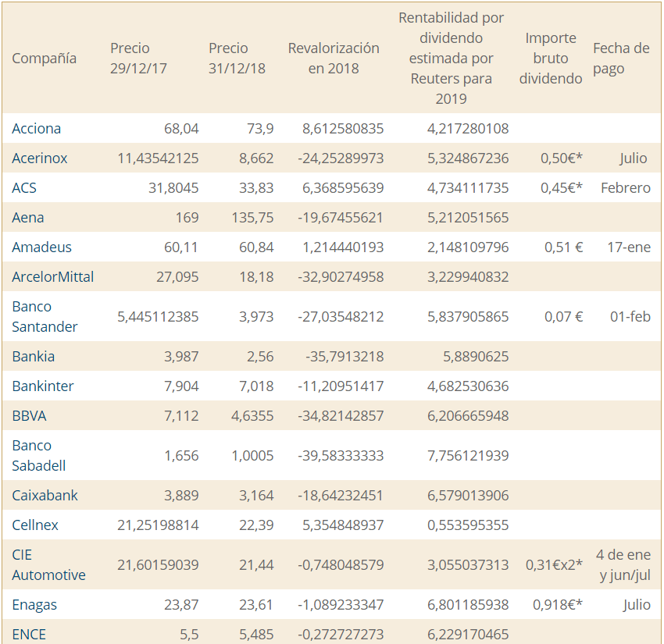
Task: Click the Compañía column header
Action: 45,59
